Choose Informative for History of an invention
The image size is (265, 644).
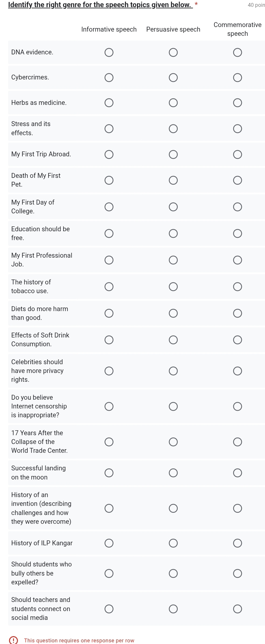point(109,508)
